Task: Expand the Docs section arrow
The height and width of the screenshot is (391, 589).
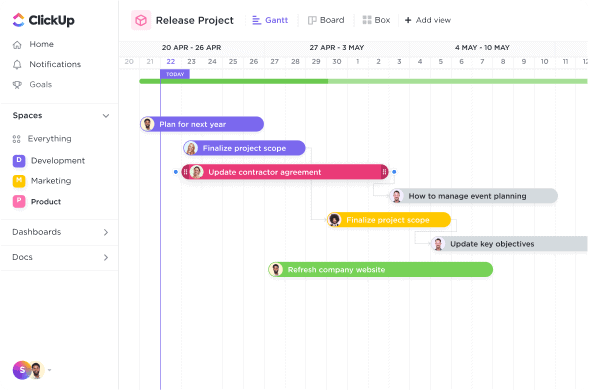Action: (x=106, y=258)
